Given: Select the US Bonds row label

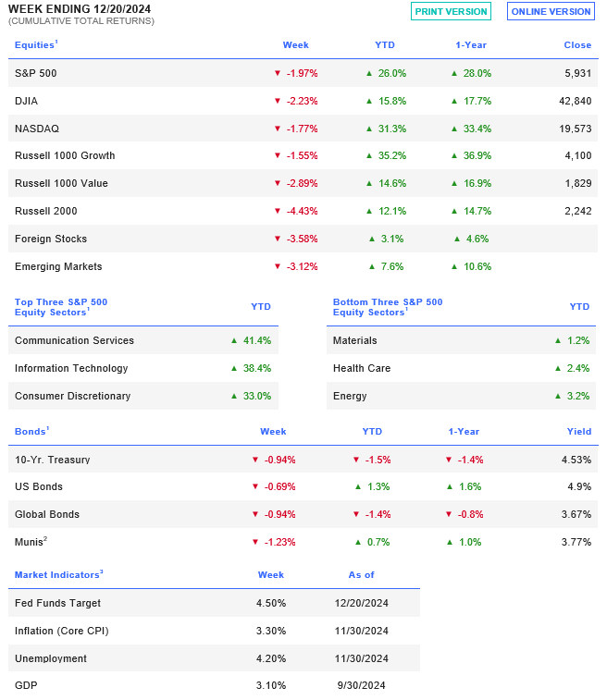Looking at the screenshot, I should tap(39, 486).
